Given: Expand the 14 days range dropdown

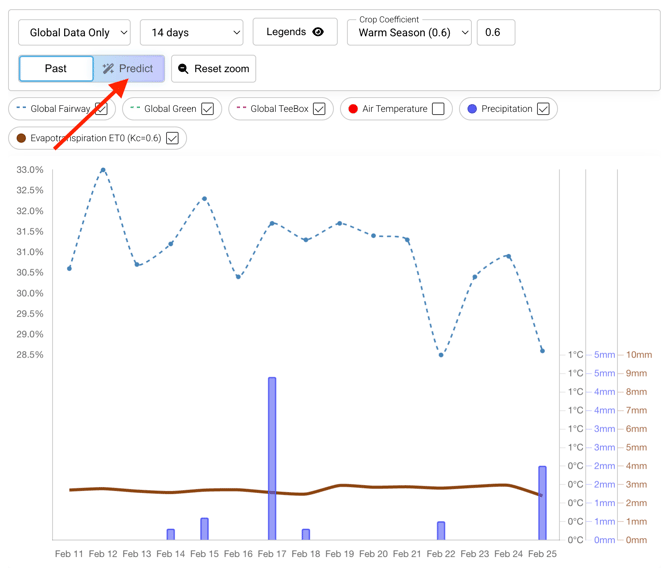Looking at the screenshot, I should click(191, 33).
